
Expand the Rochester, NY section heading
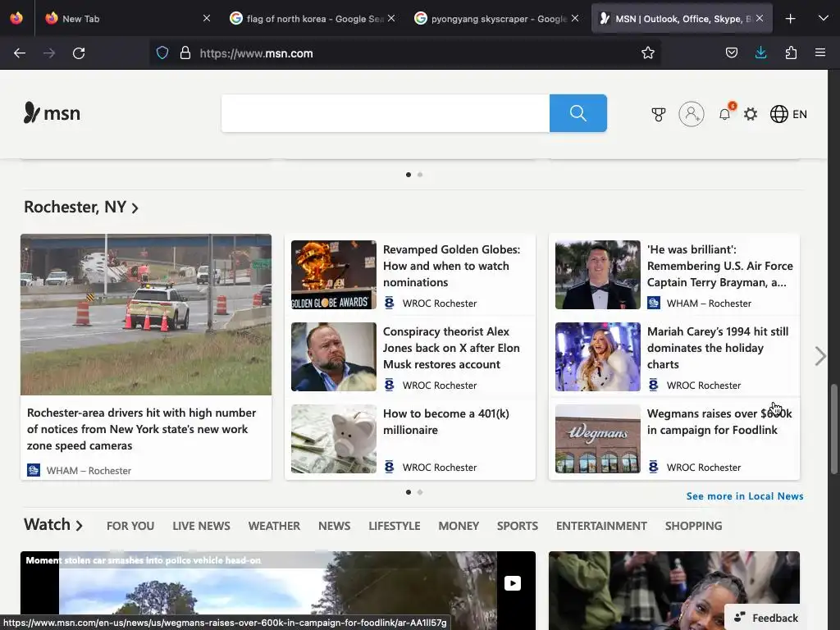point(81,207)
